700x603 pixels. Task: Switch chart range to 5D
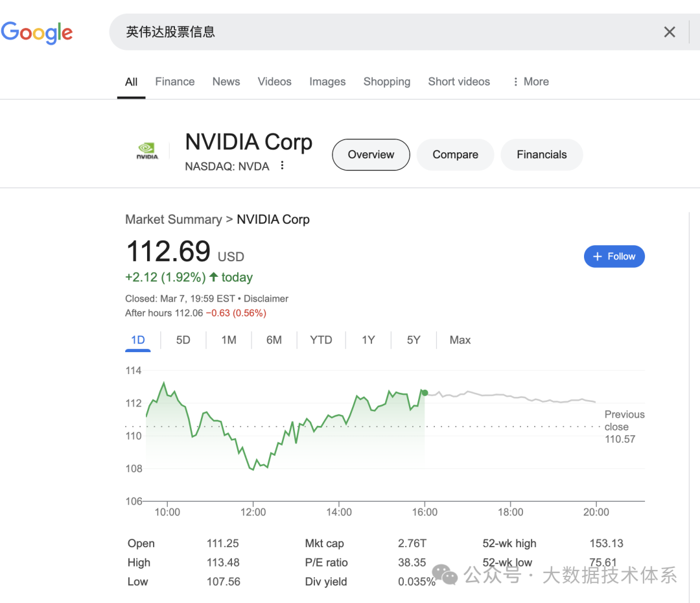point(183,340)
